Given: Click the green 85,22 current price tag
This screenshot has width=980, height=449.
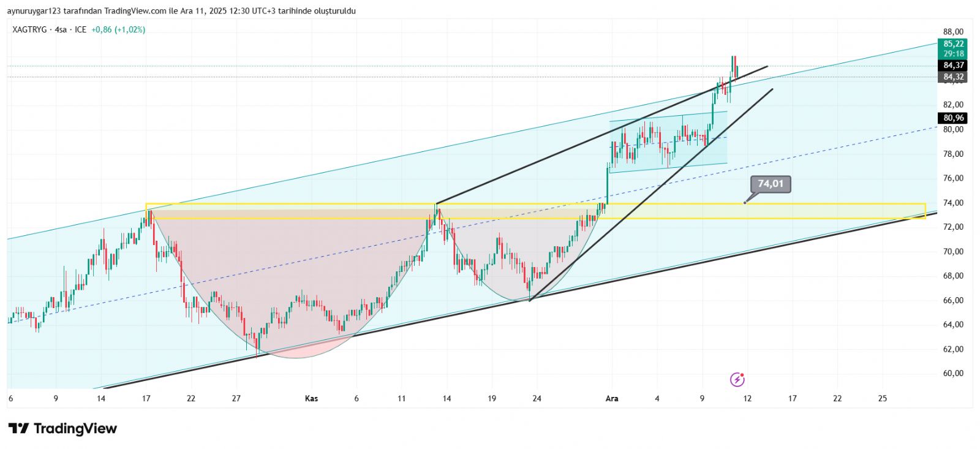Looking at the screenshot, I should pyautogui.click(x=953, y=44).
